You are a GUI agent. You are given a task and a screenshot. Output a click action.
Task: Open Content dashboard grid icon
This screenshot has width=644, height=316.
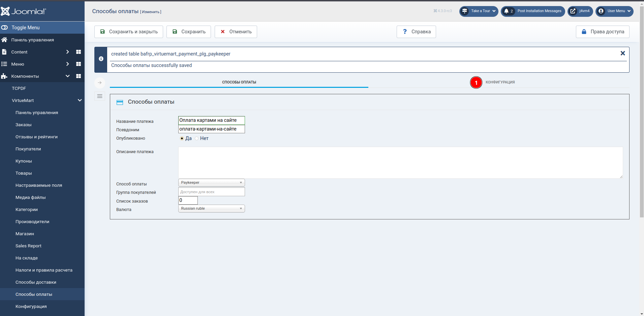(79, 52)
